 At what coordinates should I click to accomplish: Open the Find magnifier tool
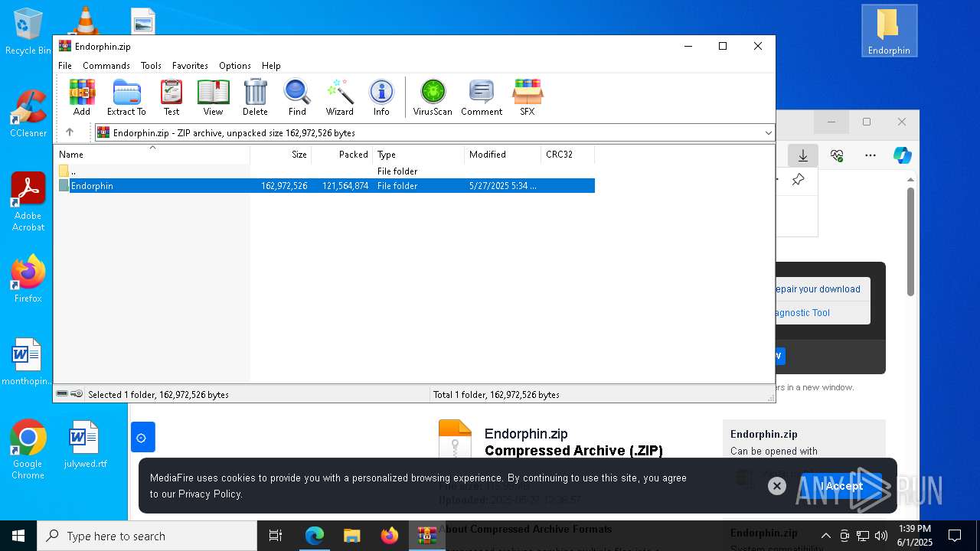(297, 97)
